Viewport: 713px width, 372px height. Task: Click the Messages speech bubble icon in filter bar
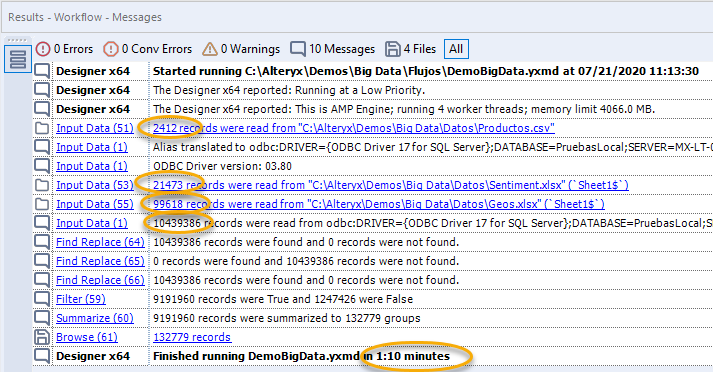click(x=298, y=49)
